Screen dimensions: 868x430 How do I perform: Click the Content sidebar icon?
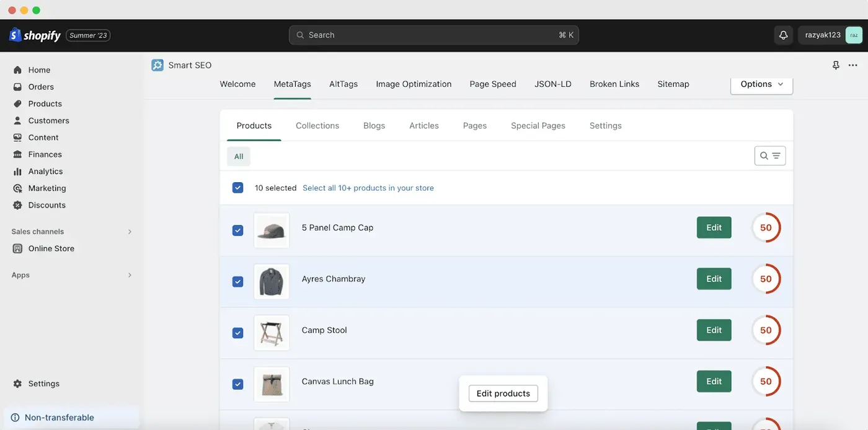point(17,138)
